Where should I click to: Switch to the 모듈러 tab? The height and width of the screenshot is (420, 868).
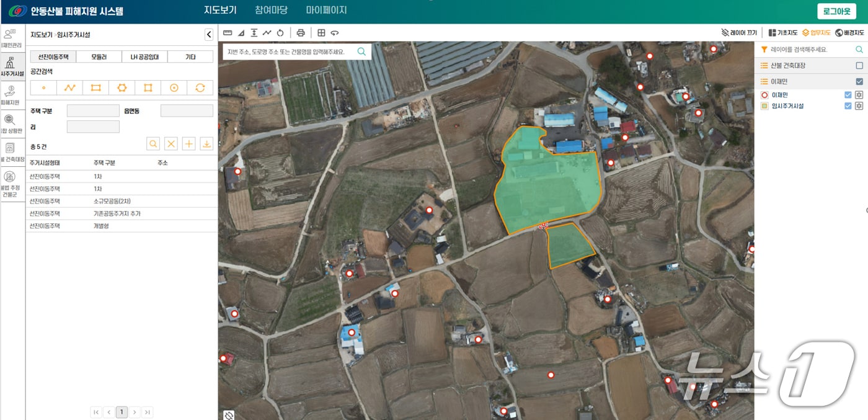[x=99, y=57]
